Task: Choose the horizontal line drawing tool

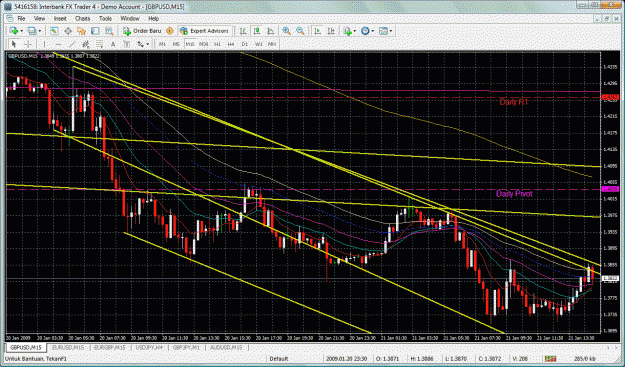Action: pos(59,44)
